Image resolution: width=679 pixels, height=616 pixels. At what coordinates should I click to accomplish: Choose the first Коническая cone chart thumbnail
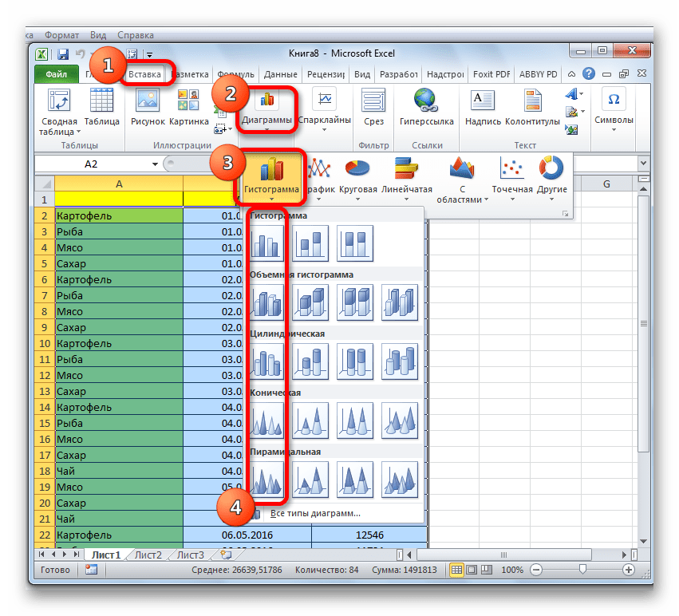coord(267,420)
